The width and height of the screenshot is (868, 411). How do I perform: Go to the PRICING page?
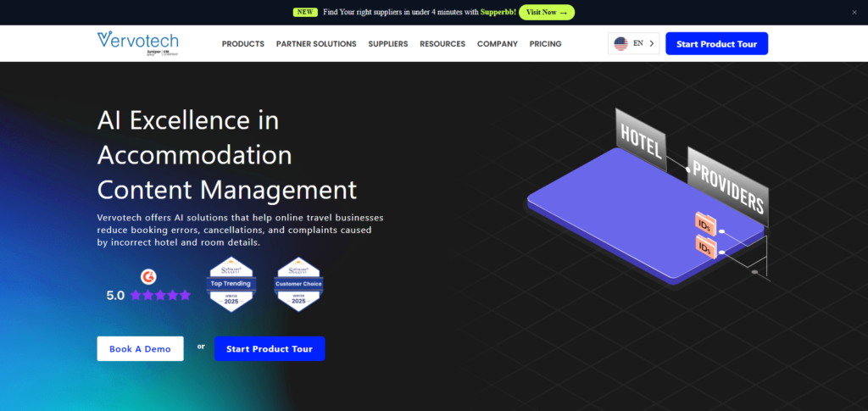545,44
